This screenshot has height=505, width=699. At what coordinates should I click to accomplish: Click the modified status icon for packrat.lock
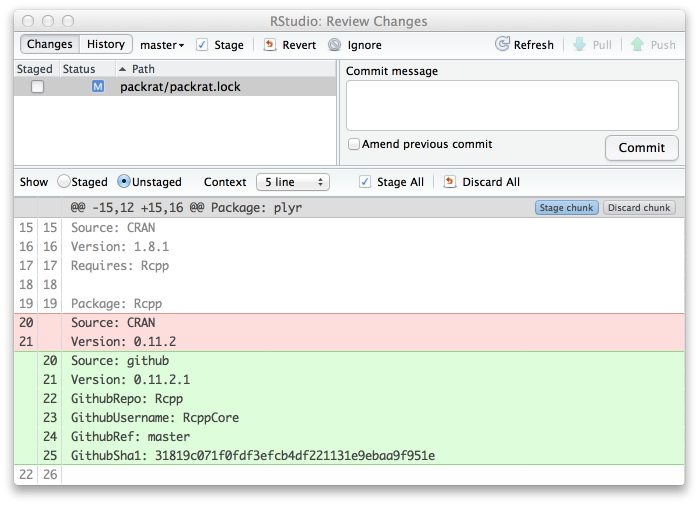click(98, 87)
